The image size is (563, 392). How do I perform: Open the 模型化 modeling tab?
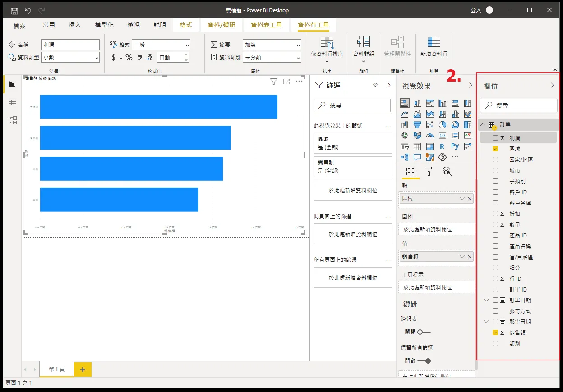[x=104, y=25]
